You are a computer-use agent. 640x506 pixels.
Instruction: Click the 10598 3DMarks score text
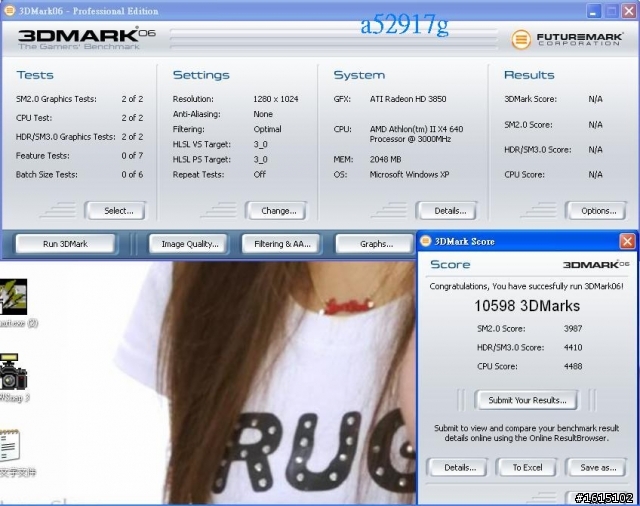[527, 306]
